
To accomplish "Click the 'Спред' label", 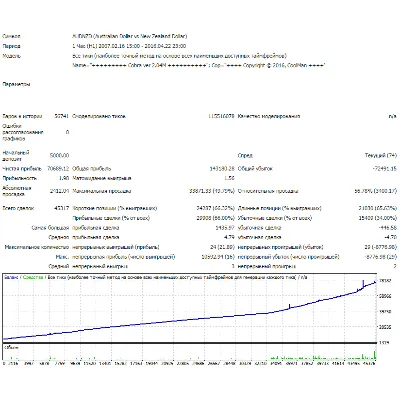I will [245, 156].
